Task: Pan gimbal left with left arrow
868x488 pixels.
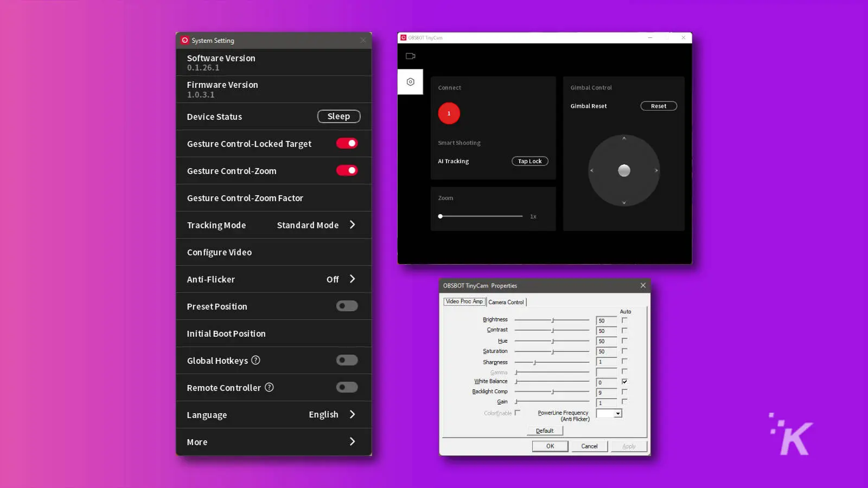Action: pos(592,170)
